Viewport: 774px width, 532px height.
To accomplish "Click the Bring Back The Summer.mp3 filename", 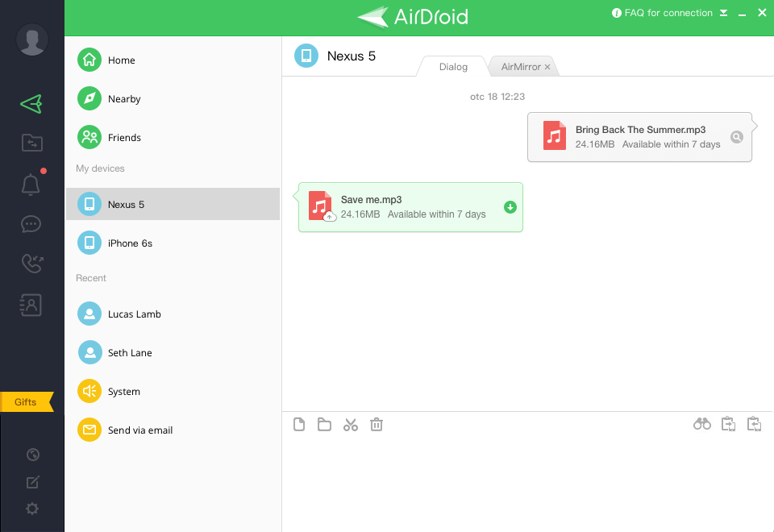I will (x=640, y=130).
